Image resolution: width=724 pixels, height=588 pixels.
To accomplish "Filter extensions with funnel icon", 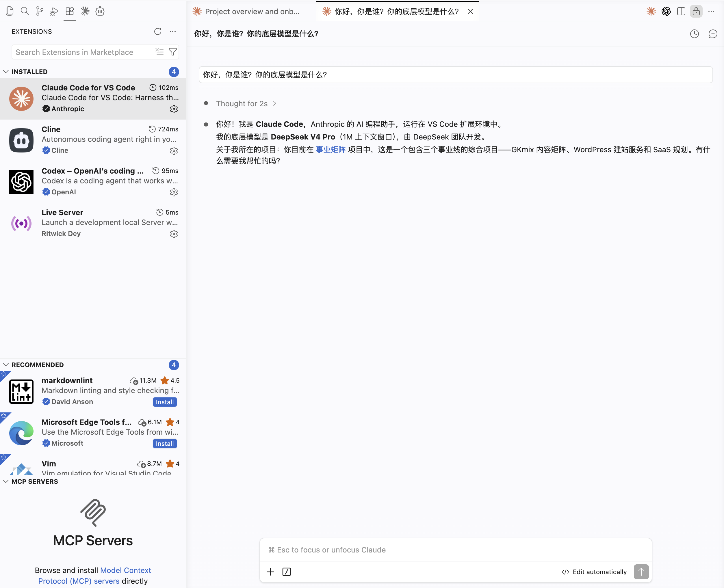I will 173,51.
